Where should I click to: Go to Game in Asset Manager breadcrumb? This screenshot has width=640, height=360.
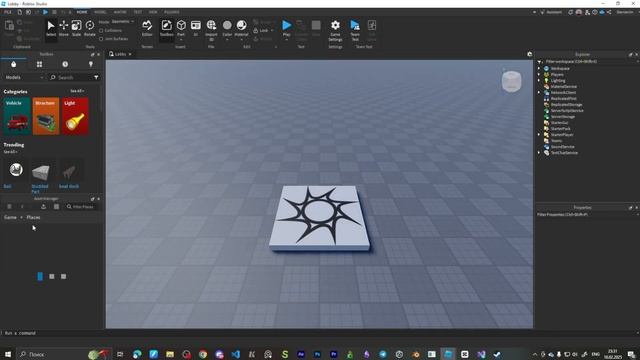click(x=10, y=217)
